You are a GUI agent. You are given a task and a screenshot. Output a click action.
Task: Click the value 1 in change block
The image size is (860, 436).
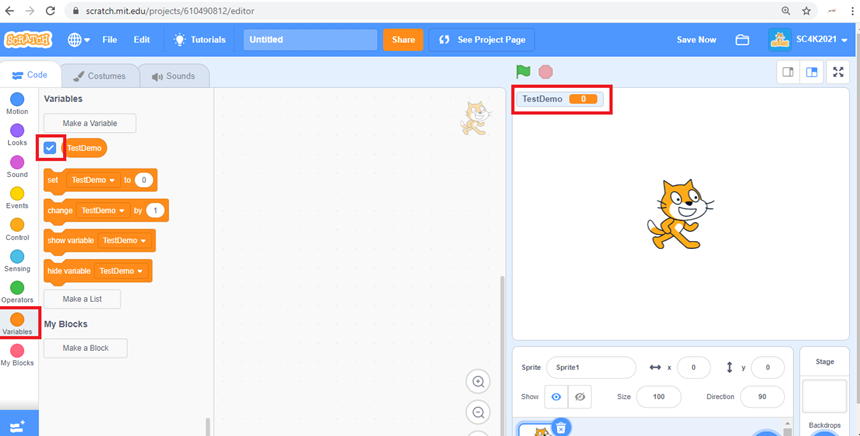tap(155, 211)
